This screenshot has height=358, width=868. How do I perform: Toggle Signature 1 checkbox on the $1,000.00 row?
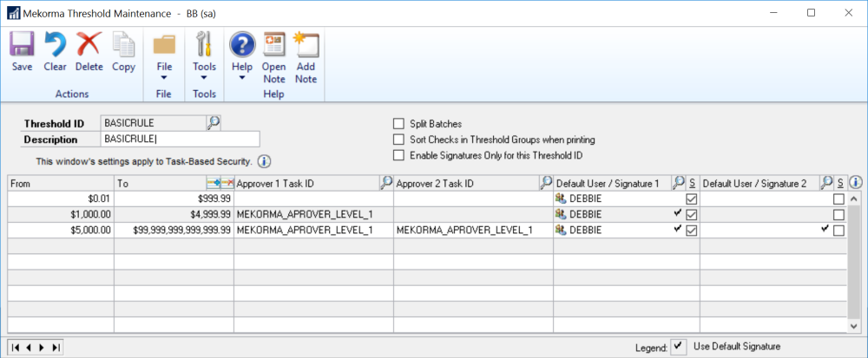click(692, 215)
